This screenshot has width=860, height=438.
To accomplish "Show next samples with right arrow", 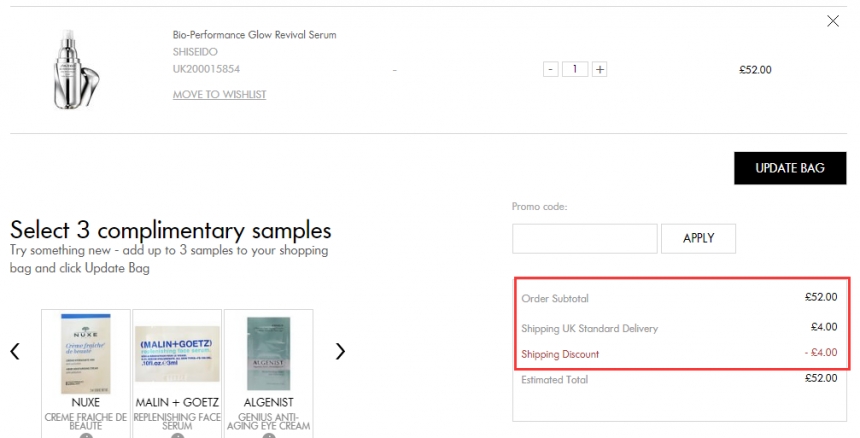I will [x=341, y=351].
